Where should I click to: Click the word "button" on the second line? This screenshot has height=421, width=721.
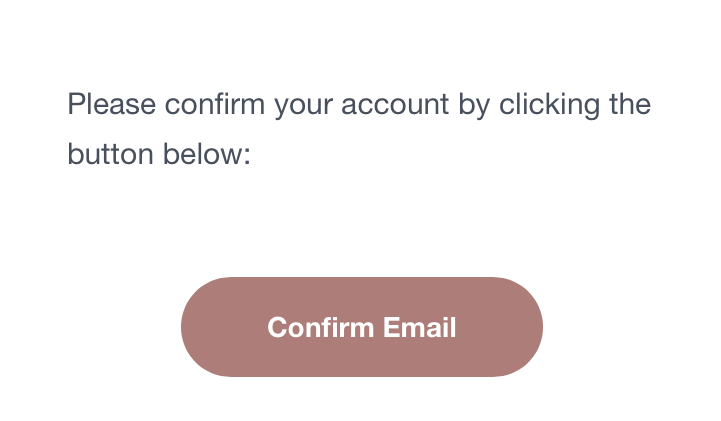click(x=106, y=155)
